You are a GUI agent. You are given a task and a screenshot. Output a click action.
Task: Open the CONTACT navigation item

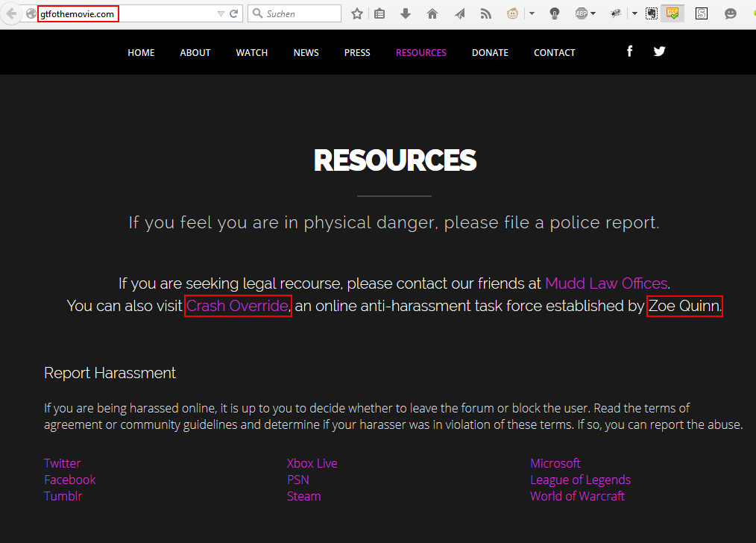[x=555, y=52]
